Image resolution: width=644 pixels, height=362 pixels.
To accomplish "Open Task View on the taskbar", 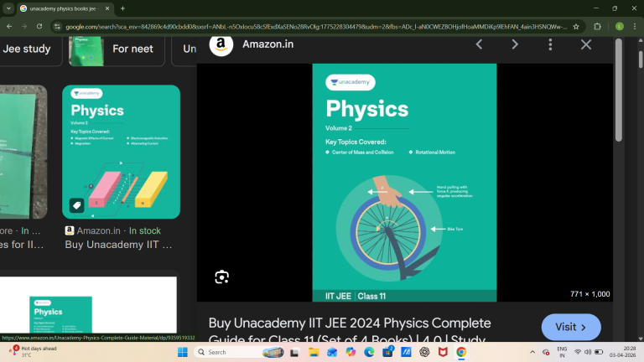I will click(294, 352).
